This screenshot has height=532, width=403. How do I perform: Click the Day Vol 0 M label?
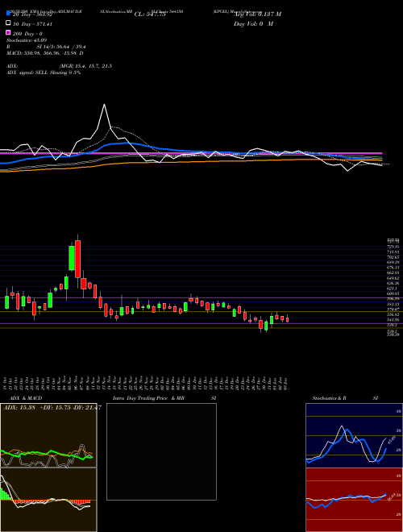(x=254, y=23)
